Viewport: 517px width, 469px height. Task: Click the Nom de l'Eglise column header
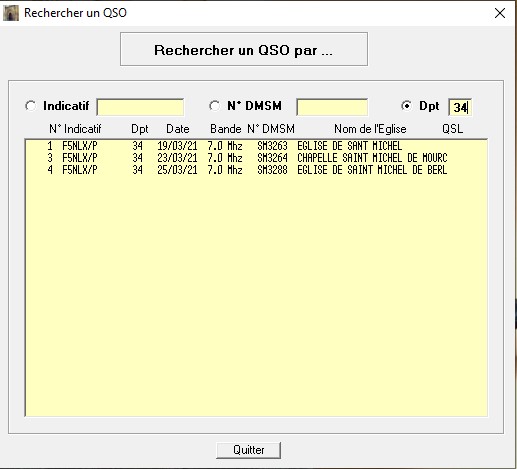tap(370, 129)
